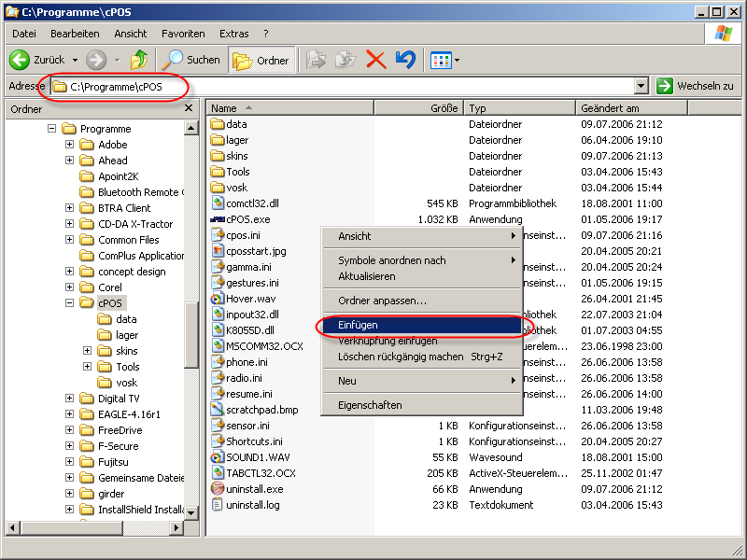The image size is (747, 560).
Task: Click the scratchpad.bmp file icon
Action: tap(218, 410)
